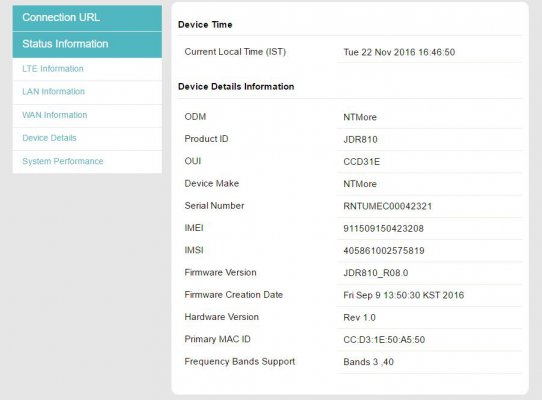542x400 pixels.
Task: Click the Device Time heading
Action: point(205,25)
